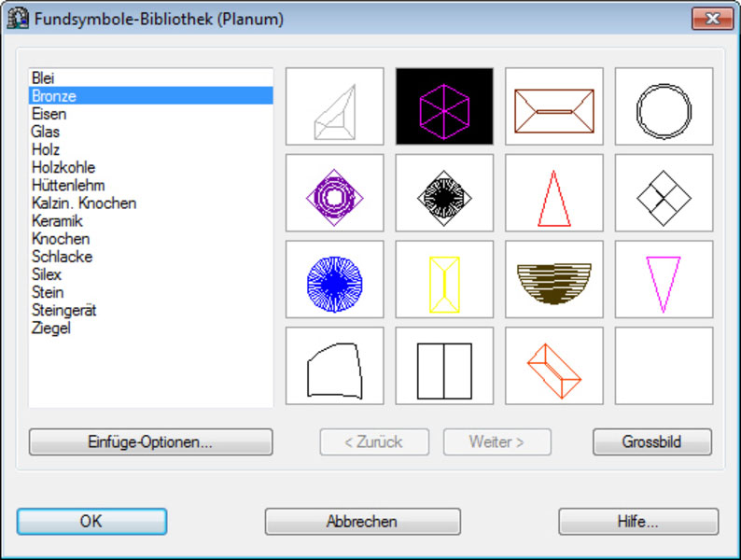Select the magenta inverted triangle symbol

[664, 279]
